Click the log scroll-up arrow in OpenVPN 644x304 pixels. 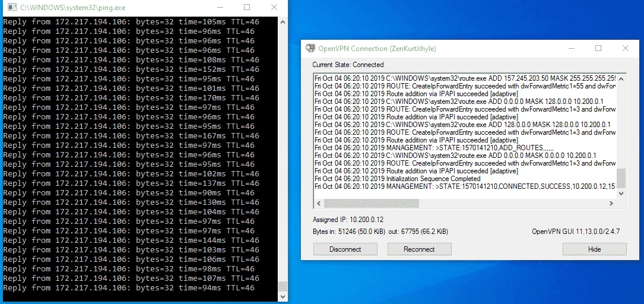point(621,78)
